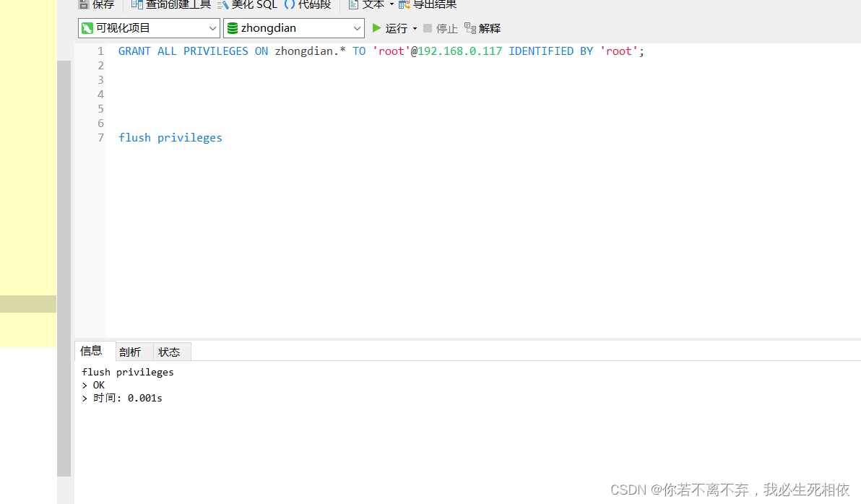Click the 时间: 0.001s result line
The height and width of the screenshot is (504, 861).
tap(122, 398)
